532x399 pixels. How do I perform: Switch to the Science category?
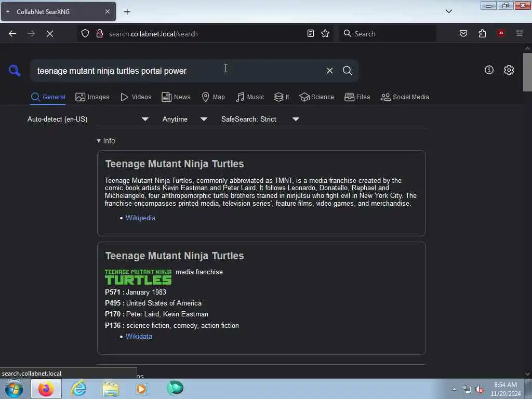(316, 97)
